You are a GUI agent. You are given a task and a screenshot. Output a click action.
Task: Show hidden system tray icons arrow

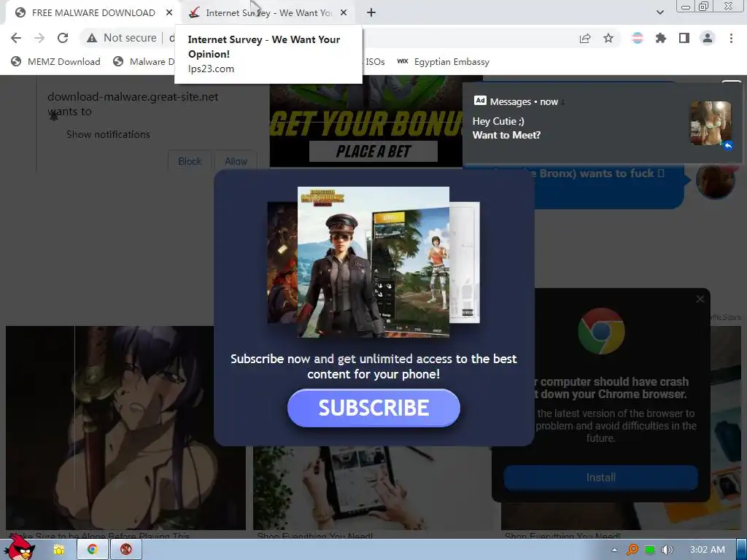pyautogui.click(x=614, y=550)
